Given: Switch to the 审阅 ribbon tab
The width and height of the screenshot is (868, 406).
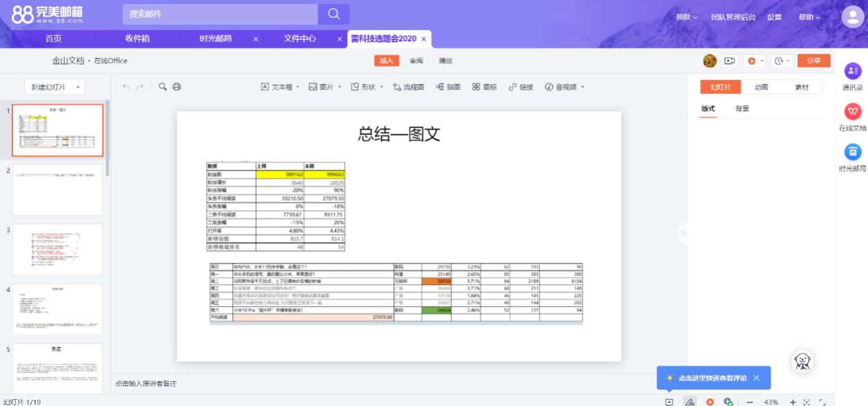Looking at the screenshot, I should 416,61.
